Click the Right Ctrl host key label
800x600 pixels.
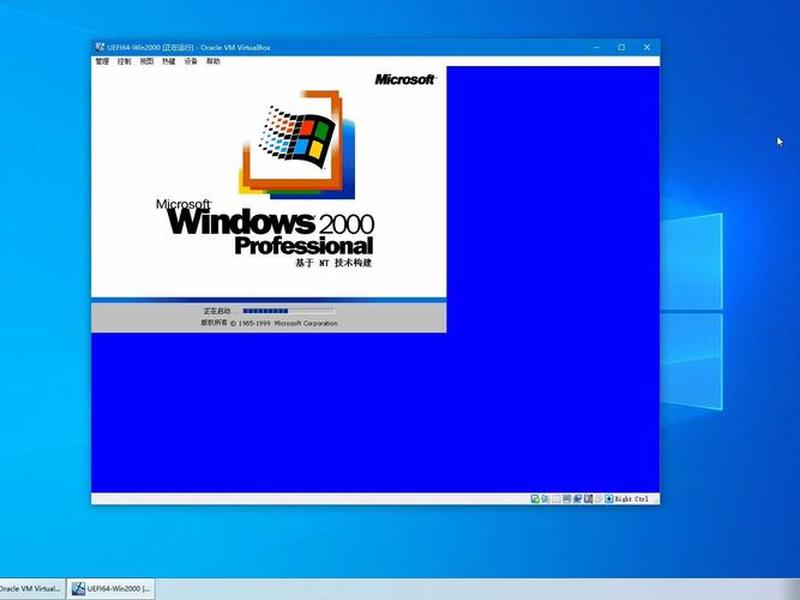(632, 499)
